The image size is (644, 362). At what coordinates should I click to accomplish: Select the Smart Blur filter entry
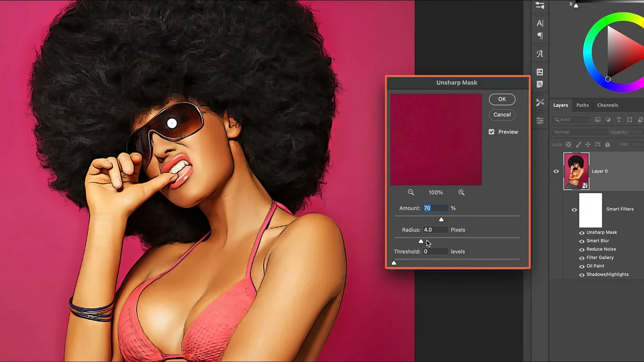tap(597, 241)
